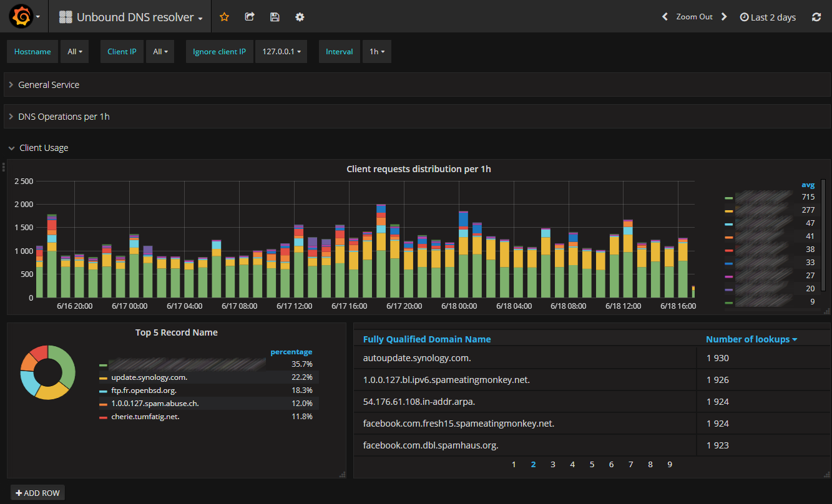Click the green segment of donut chart
This screenshot has height=504, width=832.
click(x=66, y=365)
